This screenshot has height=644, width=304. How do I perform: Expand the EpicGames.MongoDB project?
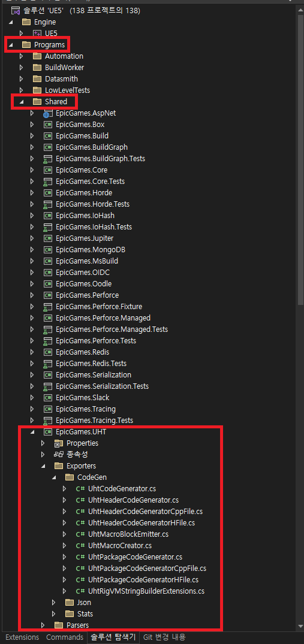pos(32,250)
